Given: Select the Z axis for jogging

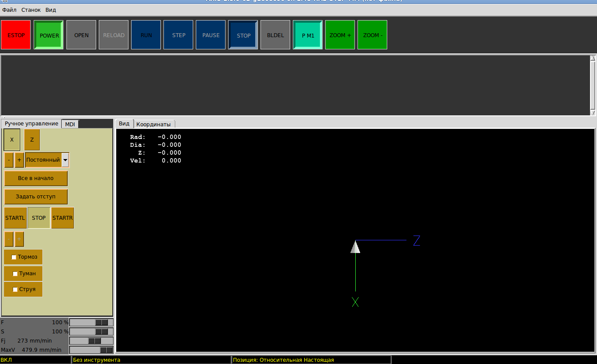Looking at the screenshot, I should pos(32,140).
